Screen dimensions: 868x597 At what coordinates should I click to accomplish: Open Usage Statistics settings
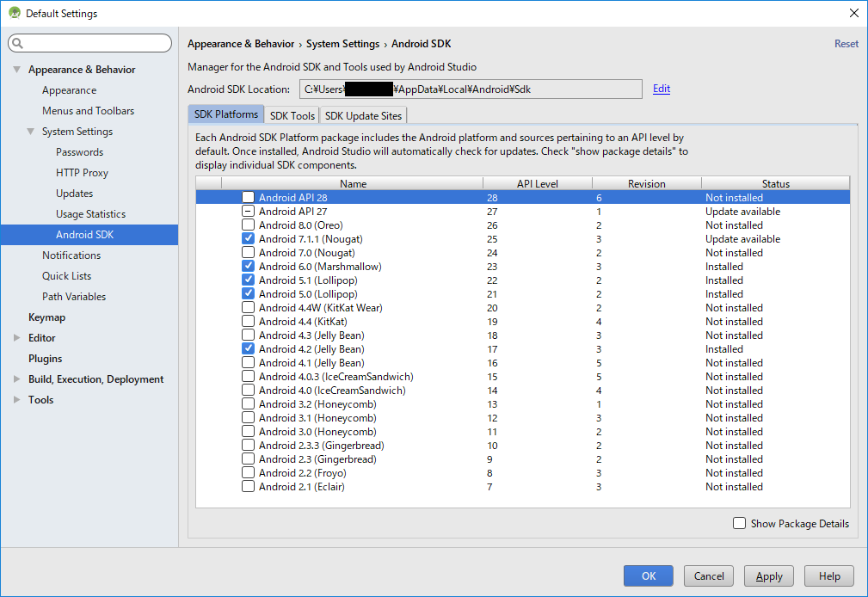click(90, 214)
